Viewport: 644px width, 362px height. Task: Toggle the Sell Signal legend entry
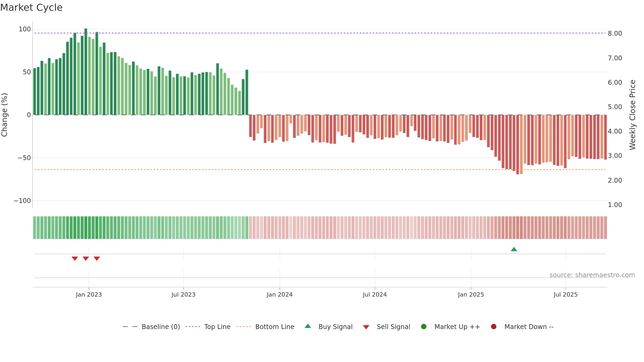click(386, 327)
